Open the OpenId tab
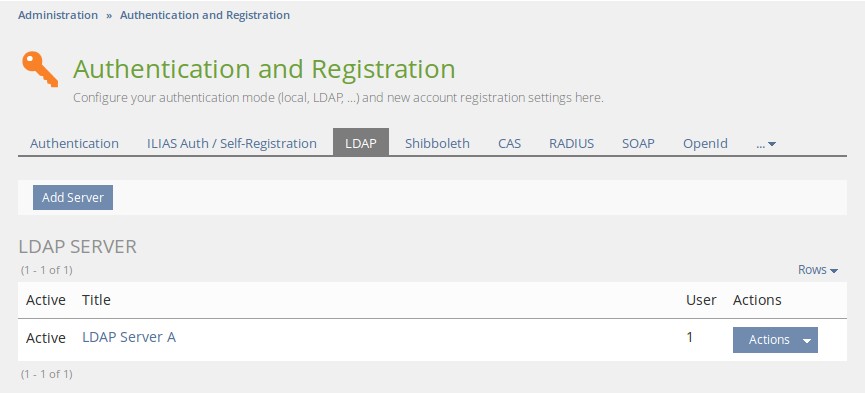Viewport: 865px width, 393px height. tap(705, 144)
